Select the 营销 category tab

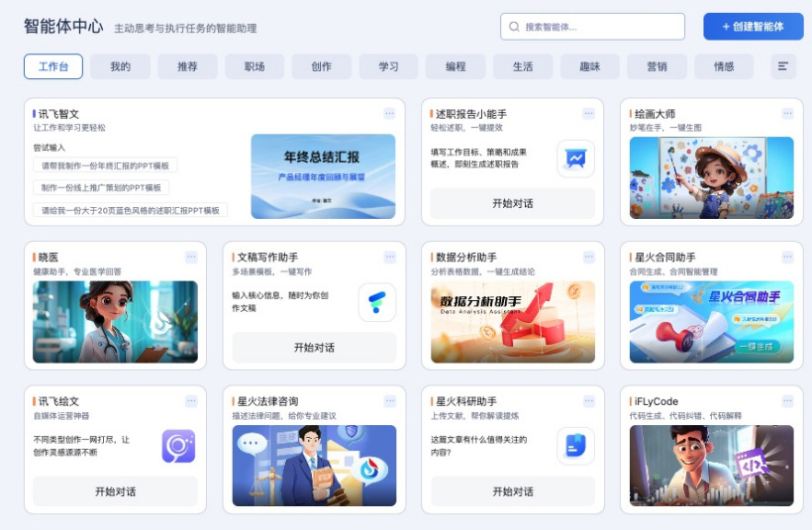point(657,66)
